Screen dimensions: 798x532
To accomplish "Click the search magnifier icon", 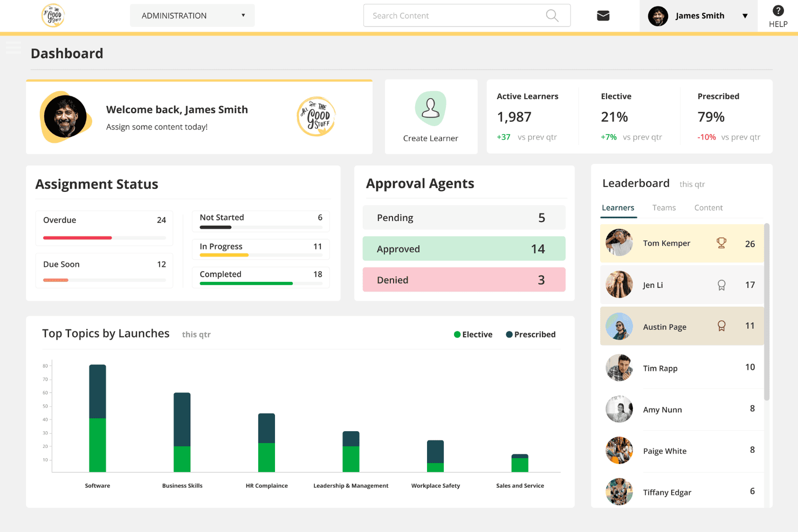I will 552,16.
